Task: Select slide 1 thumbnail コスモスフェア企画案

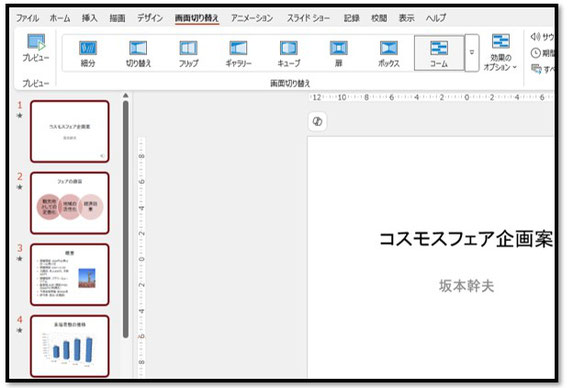Action: pyautogui.click(x=70, y=132)
